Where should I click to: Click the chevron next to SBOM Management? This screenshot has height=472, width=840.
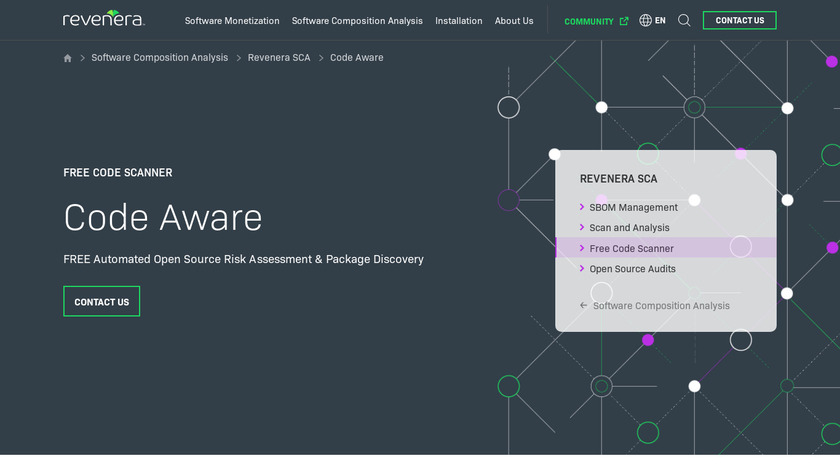pyautogui.click(x=582, y=207)
